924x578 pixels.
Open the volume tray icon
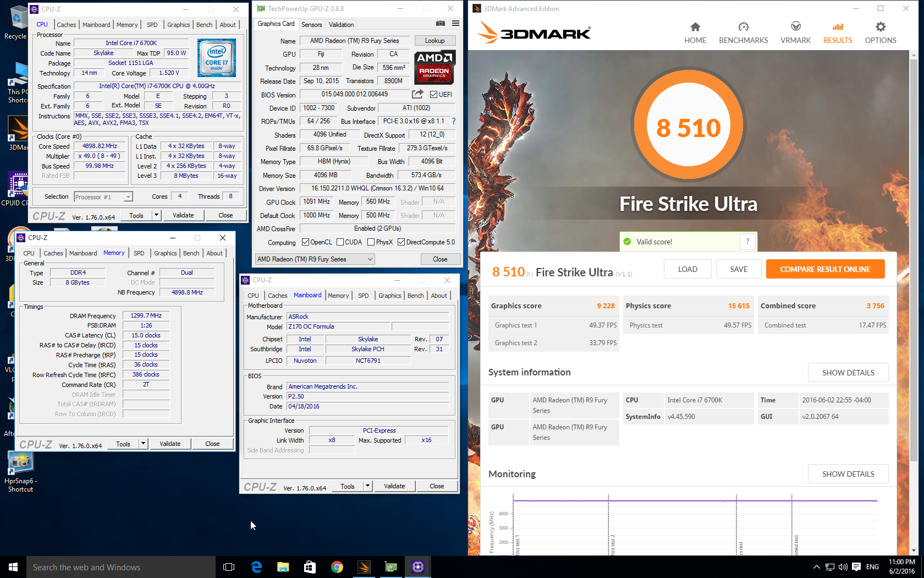point(843,567)
